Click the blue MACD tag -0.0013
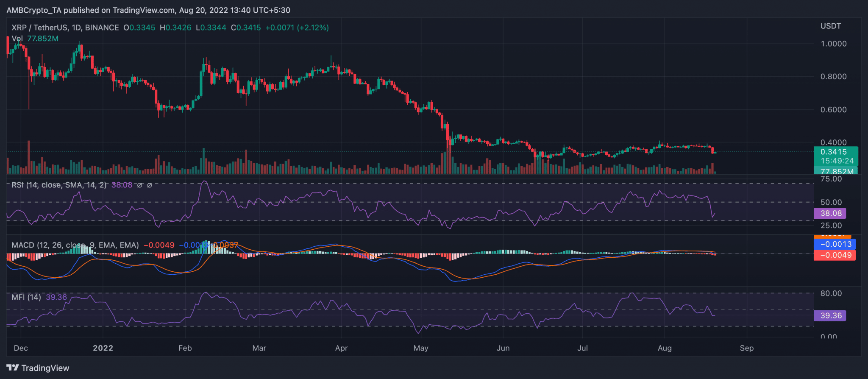The image size is (868, 379). tap(835, 244)
